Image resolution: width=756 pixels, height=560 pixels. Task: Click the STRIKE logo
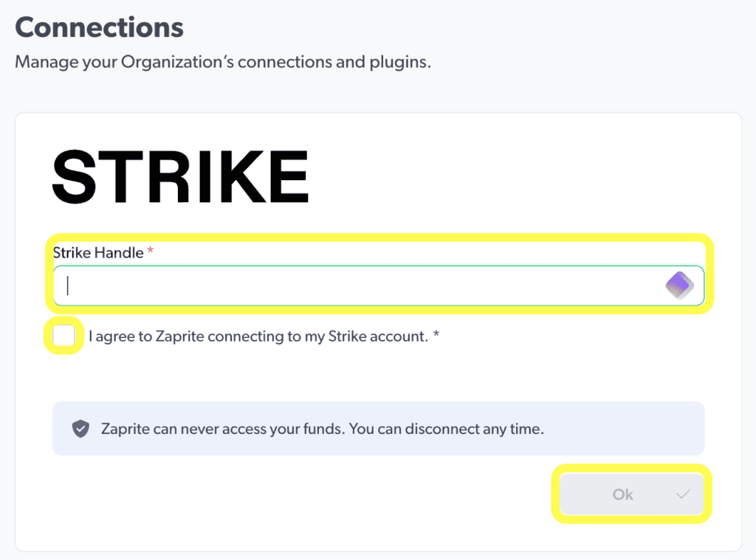click(x=179, y=177)
